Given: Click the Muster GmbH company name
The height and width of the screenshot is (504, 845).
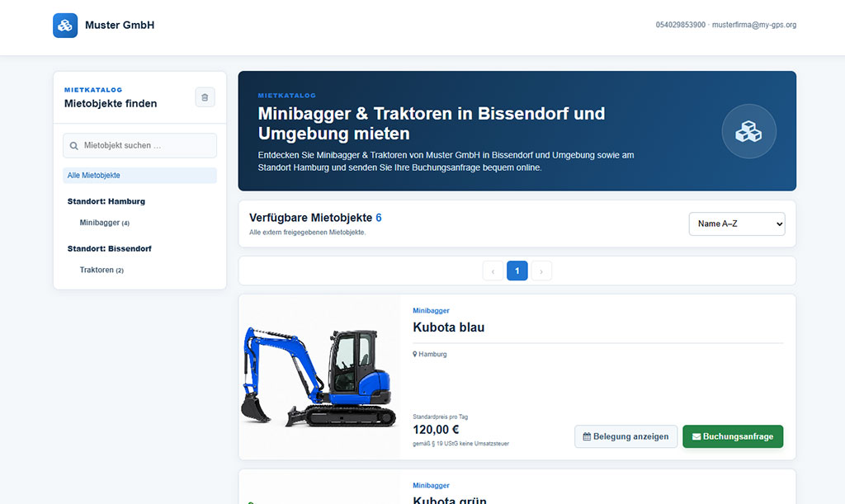Looking at the screenshot, I should click(120, 26).
